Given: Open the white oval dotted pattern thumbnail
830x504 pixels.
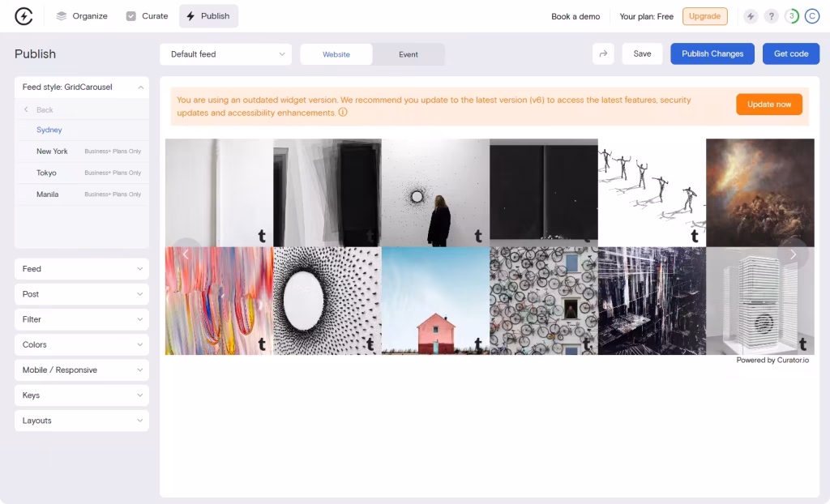Looking at the screenshot, I should pyautogui.click(x=327, y=301).
